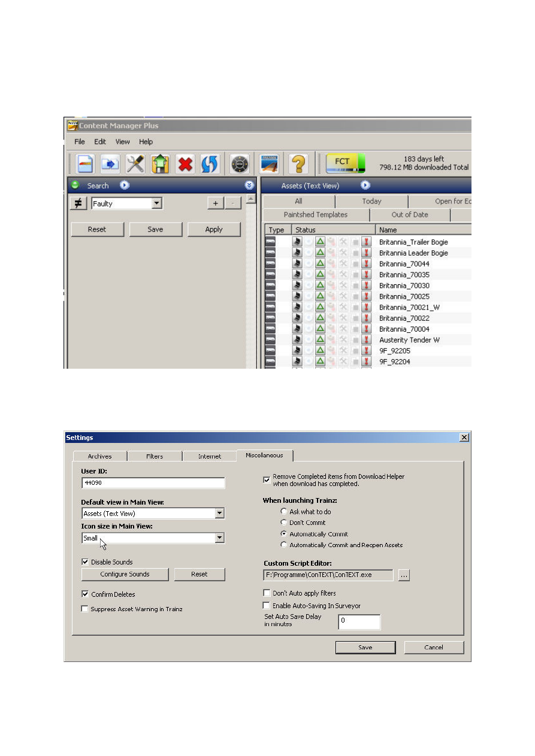
Task: Click the Configure Sounds button
Action: [x=125, y=574]
